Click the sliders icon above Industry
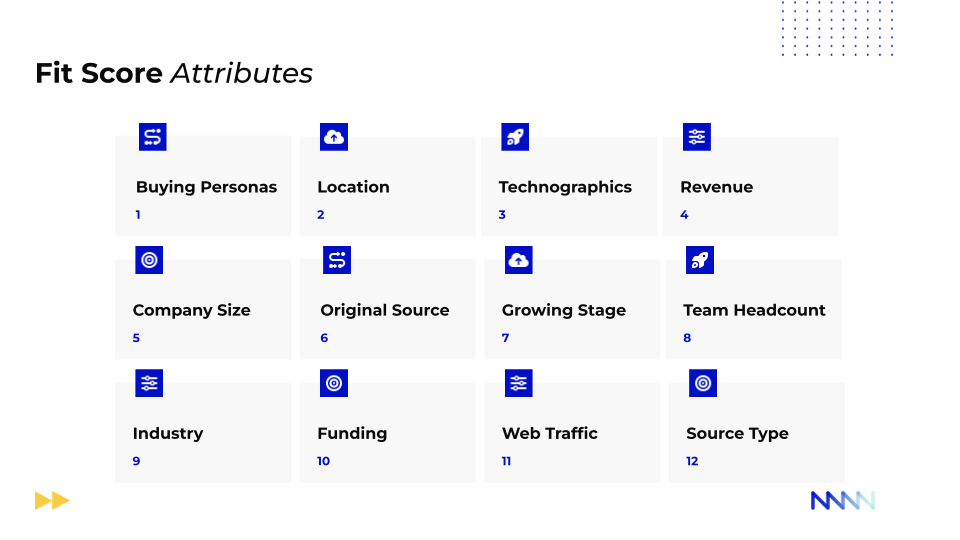 click(x=149, y=383)
